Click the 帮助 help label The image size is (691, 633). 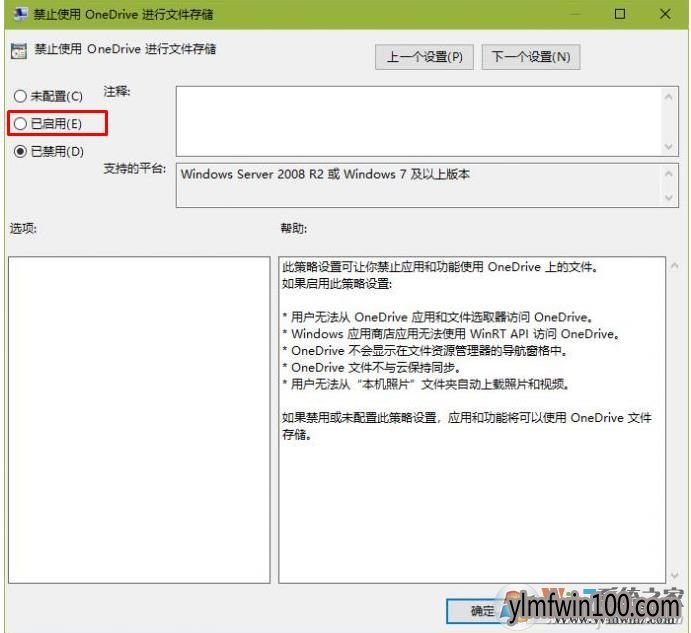pos(294,228)
